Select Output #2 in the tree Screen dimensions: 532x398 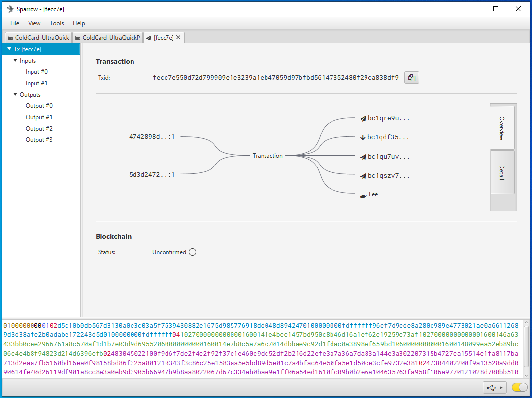[x=39, y=129]
